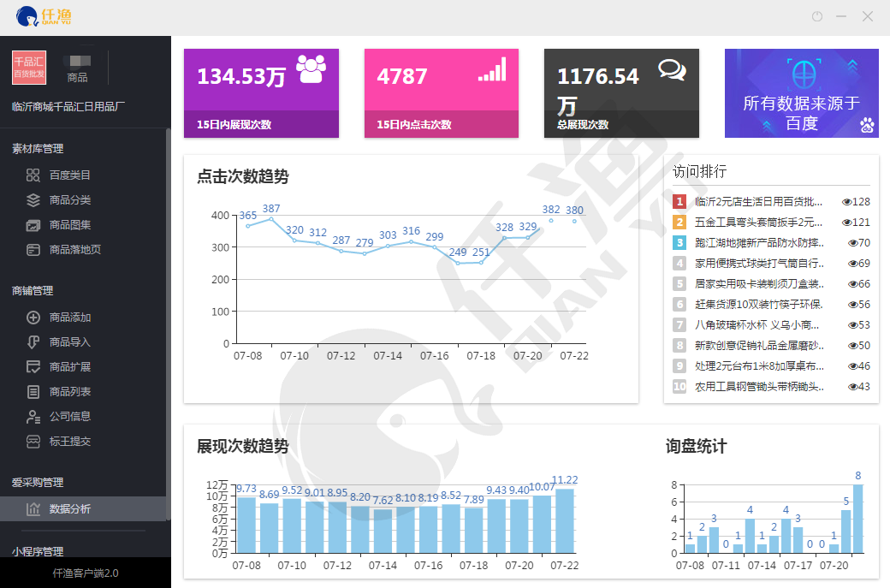
Task: Open link 八角玻璃杯水杯 义乌小商...
Action: pos(756,324)
